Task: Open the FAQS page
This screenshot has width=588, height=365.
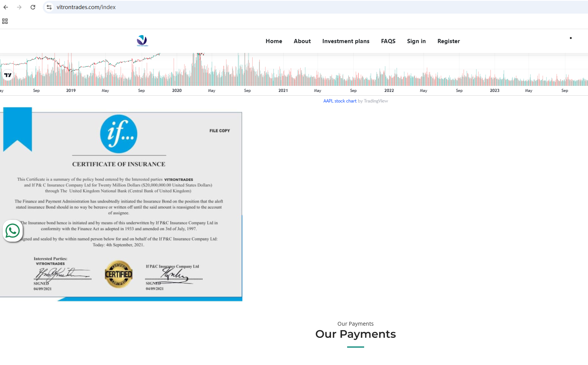Action: click(388, 41)
